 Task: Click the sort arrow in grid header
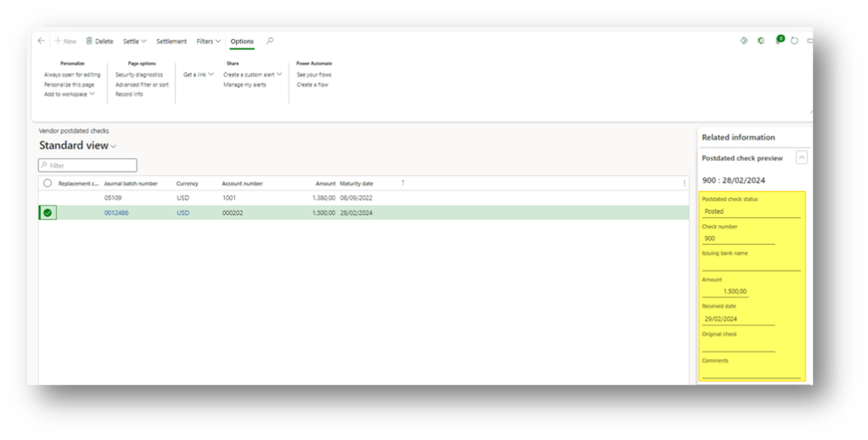pyautogui.click(x=403, y=183)
